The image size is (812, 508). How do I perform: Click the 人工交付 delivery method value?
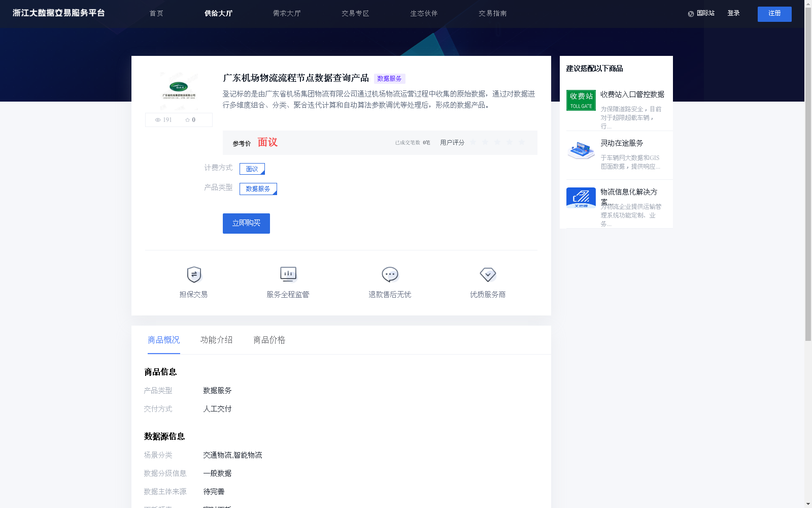tap(217, 409)
